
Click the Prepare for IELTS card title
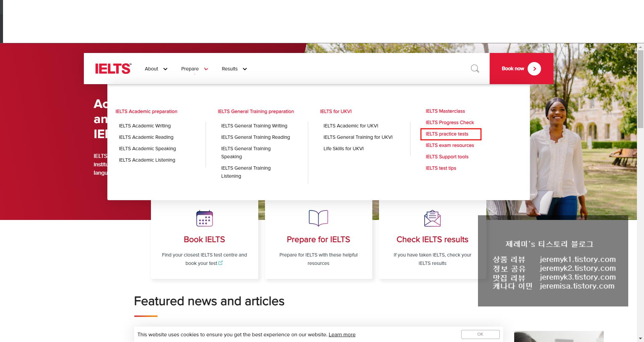coord(318,239)
